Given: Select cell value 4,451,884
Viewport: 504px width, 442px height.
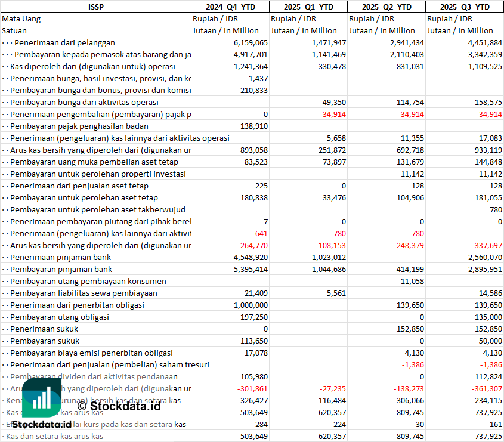Looking at the screenshot, I should coord(485,43).
